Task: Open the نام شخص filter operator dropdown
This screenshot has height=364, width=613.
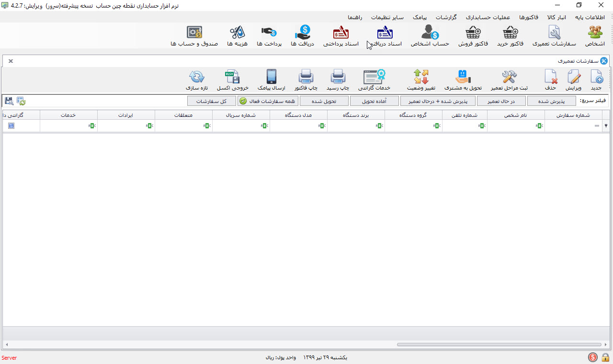Action: [x=539, y=125]
